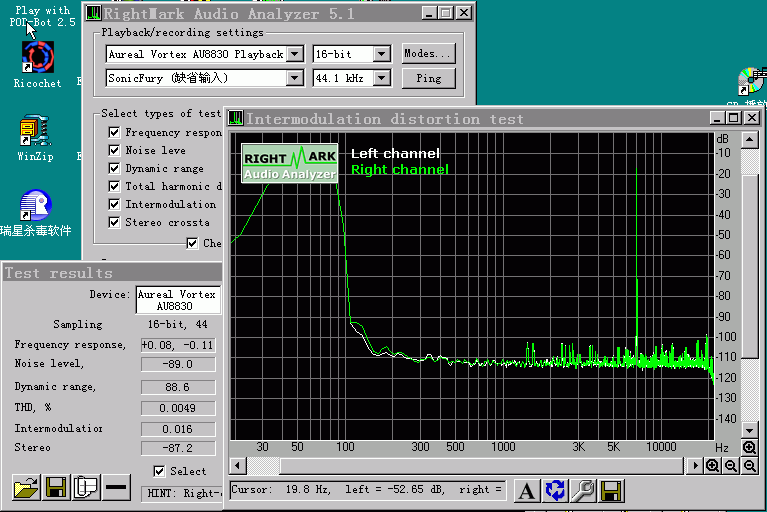
Task: Toggle the Stereo crosstalk test checkbox
Action: 114,223
